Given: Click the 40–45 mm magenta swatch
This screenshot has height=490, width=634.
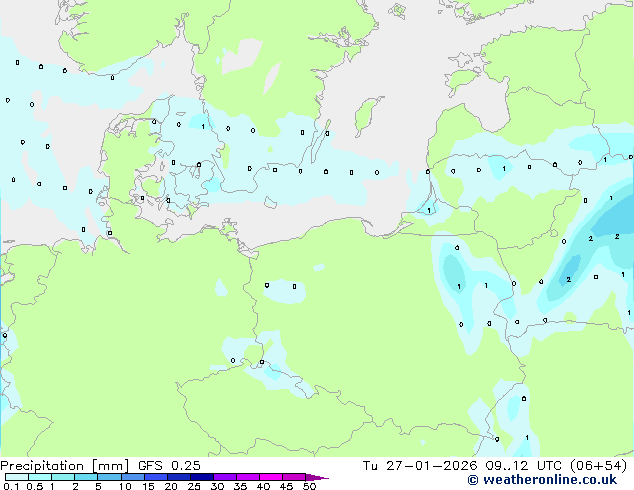Looking at the screenshot, I should coord(271,477).
